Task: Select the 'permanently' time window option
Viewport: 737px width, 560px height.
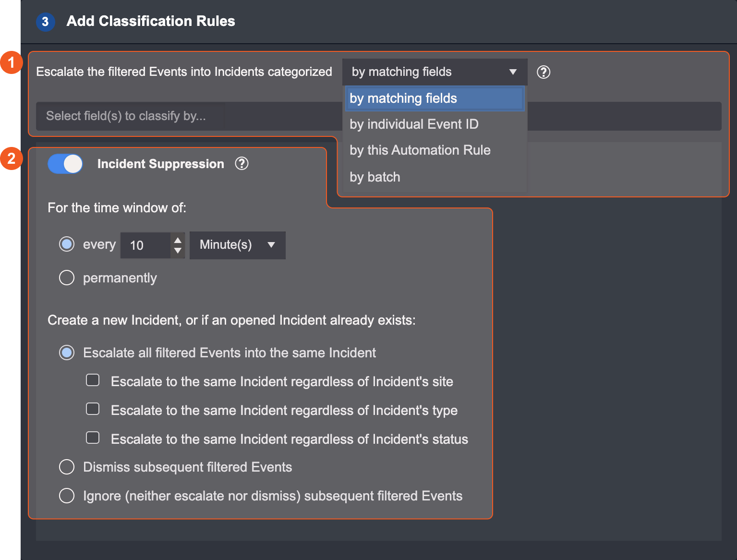Action: tap(67, 278)
